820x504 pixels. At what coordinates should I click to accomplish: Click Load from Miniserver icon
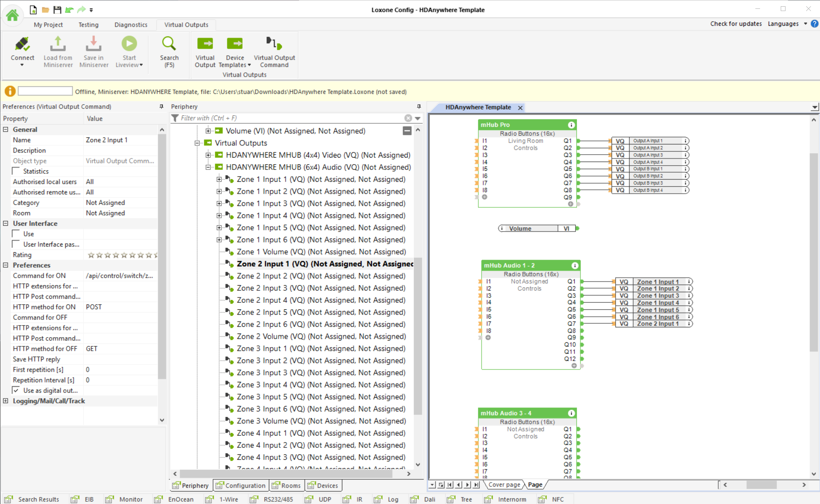pos(58,44)
